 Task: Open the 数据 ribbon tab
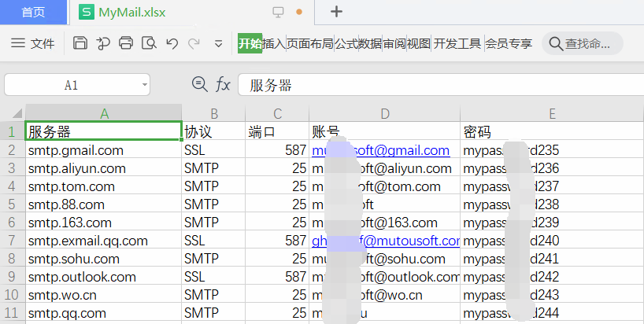[370, 43]
